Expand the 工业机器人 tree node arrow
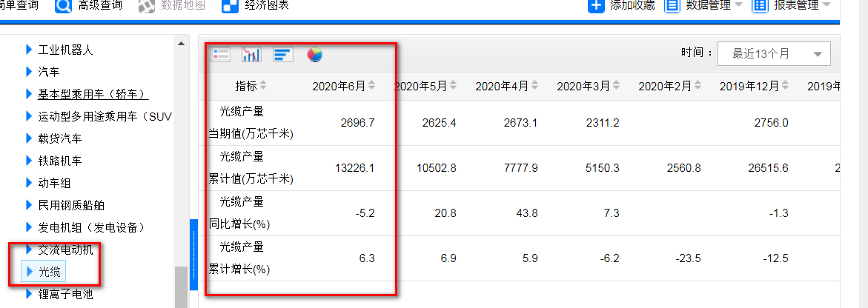The width and height of the screenshot is (868, 308). [x=29, y=50]
